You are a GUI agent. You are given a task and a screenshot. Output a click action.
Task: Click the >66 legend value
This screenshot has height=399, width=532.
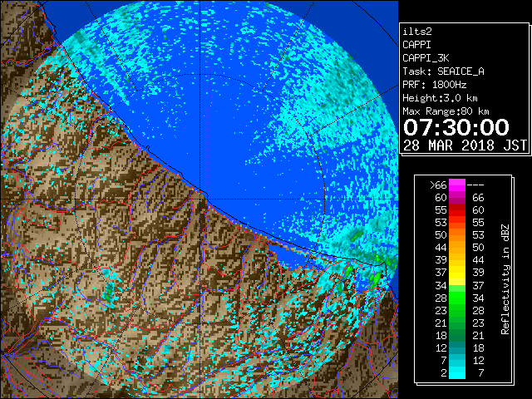[438, 185]
